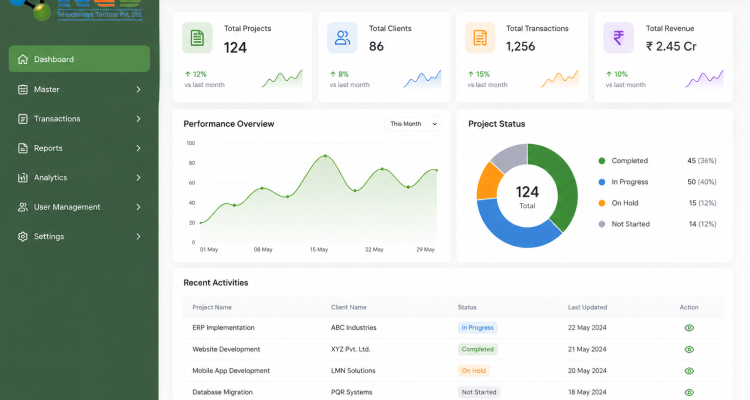Click the Master calendar icon
This screenshot has width=750, height=400.
pos(22,89)
